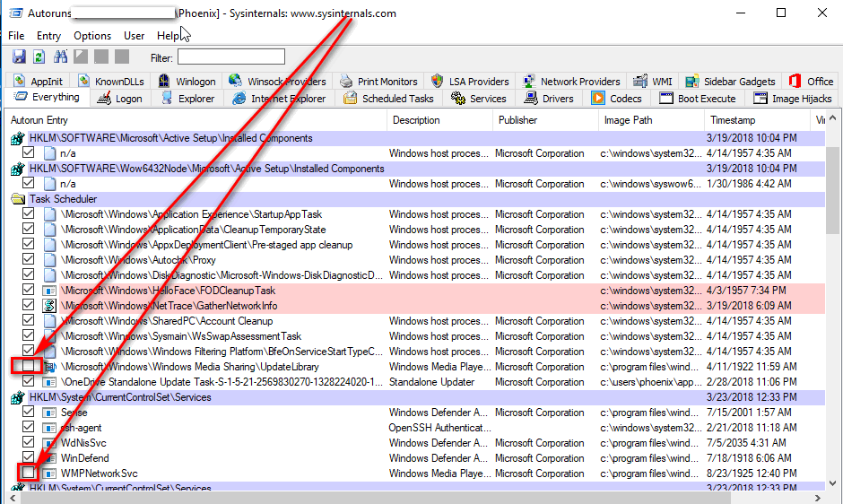Sort by the Timestamp column header

tap(733, 120)
